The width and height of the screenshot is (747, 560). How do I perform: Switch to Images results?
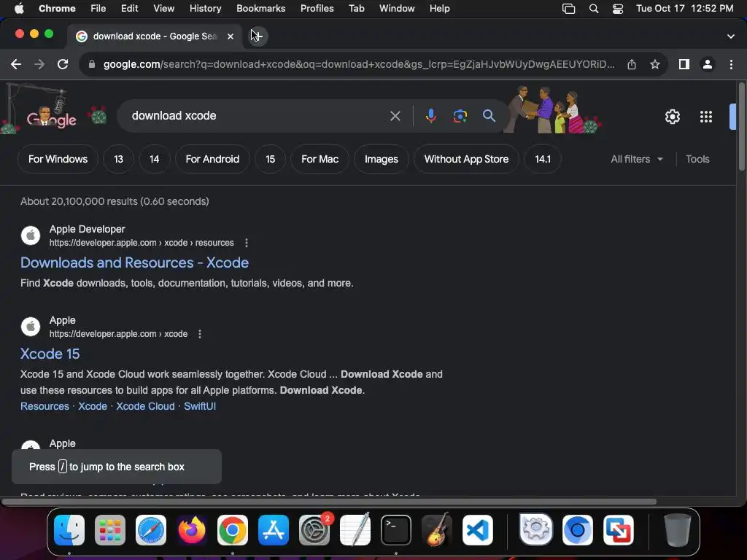coord(381,159)
